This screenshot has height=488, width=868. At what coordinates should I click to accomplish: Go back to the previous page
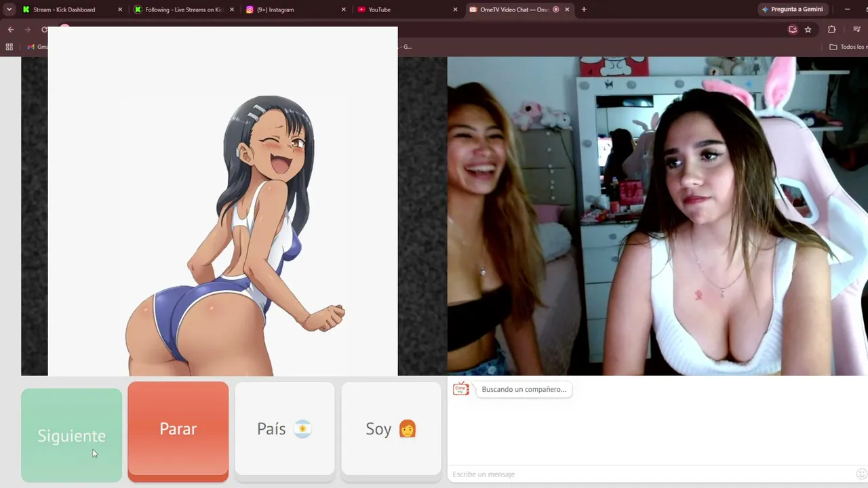11,29
